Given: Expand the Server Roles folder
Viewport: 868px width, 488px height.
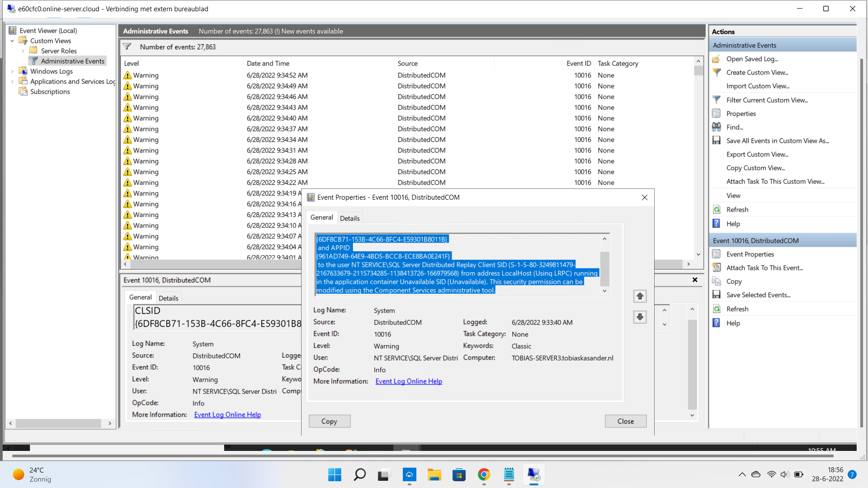Looking at the screenshot, I should 23,51.
